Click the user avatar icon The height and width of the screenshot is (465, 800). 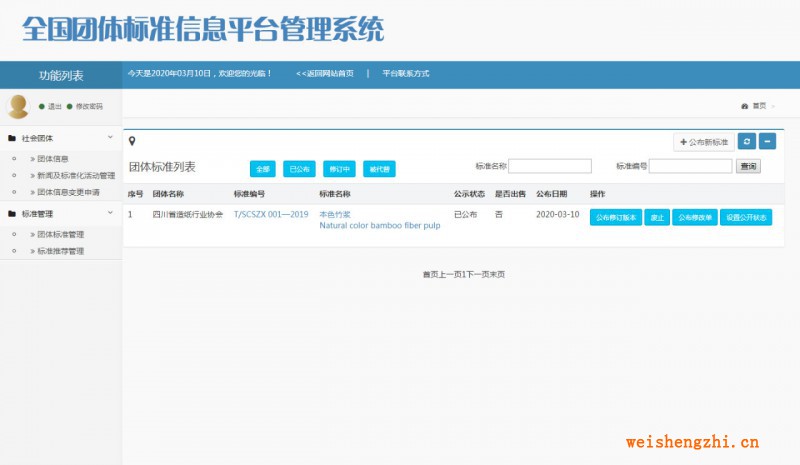(x=18, y=105)
